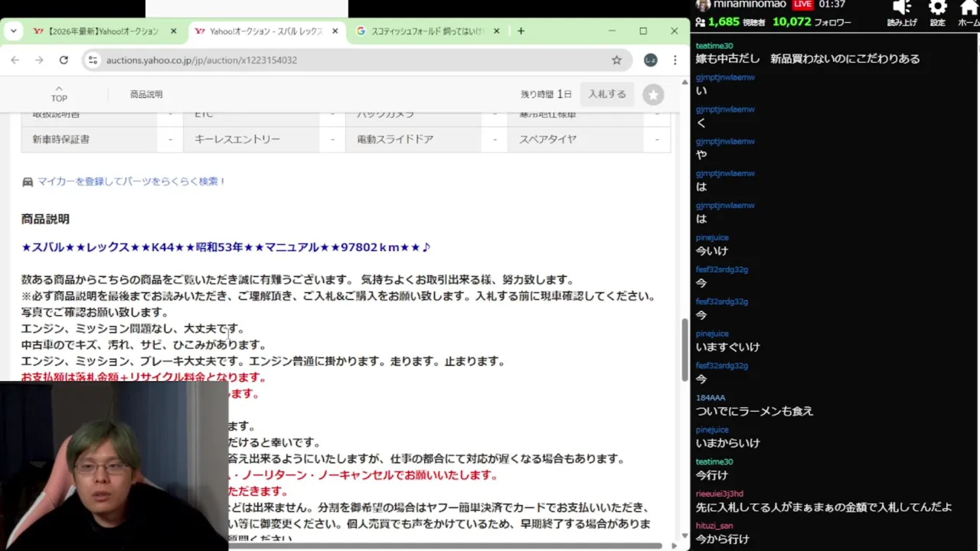Click the minaminomao channel name

coord(750,5)
